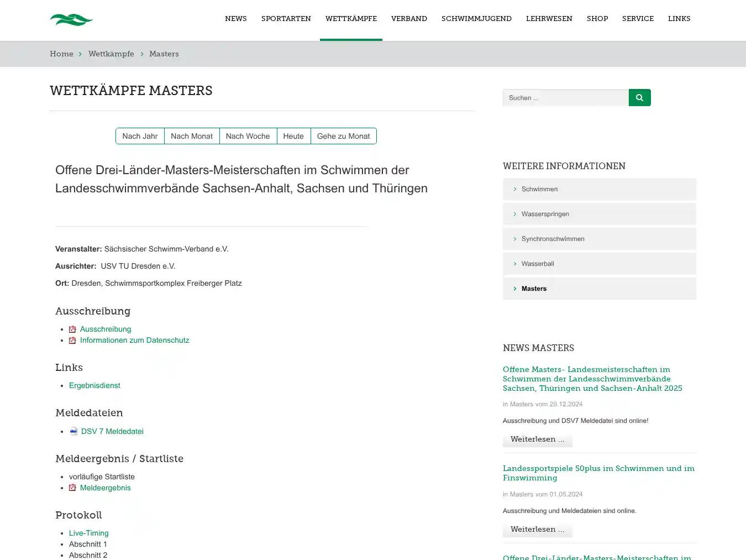Navigate to the SCHWIMMJUGEND menu item
Viewport: 746px width, 560px height.
[x=476, y=18]
